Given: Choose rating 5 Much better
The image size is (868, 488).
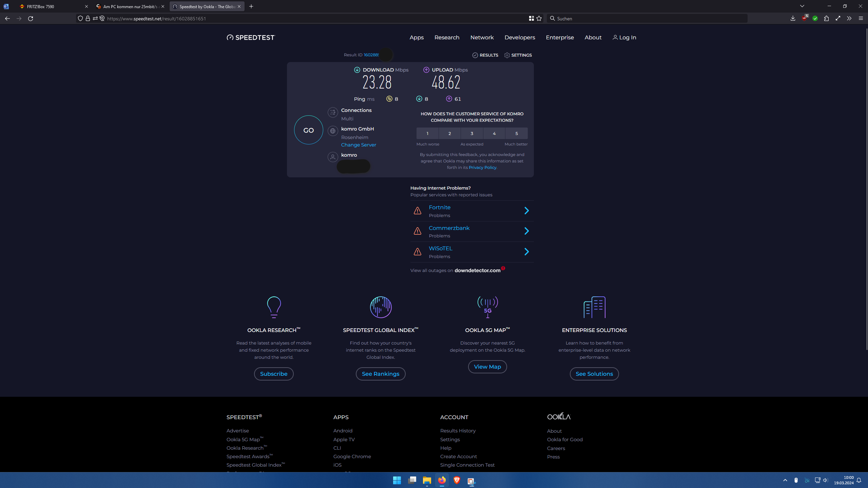Looking at the screenshot, I should (x=516, y=133).
